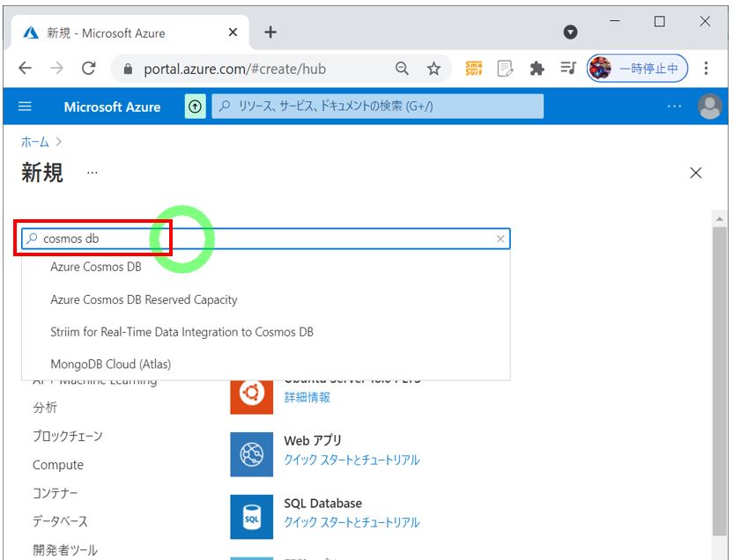This screenshot has width=733, height=560.
Task: Click the zoom magnifier icon in address bar
Action: tap(402, 69)
